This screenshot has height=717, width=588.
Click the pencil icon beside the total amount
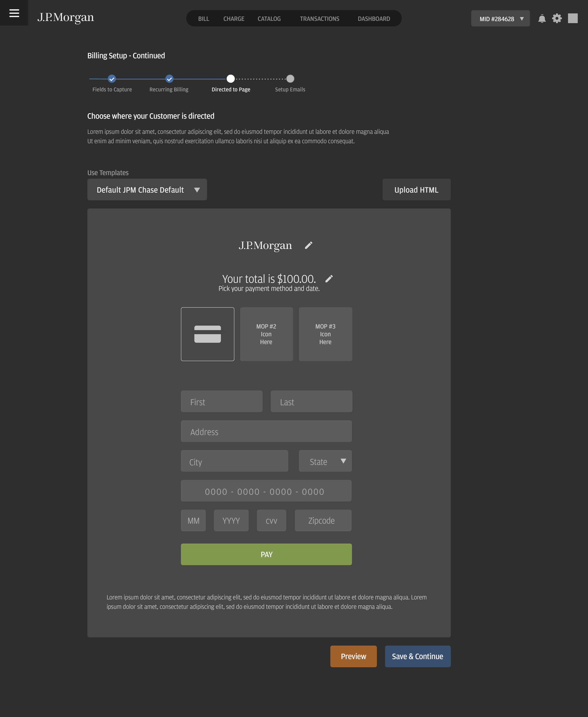click(329, 279)
